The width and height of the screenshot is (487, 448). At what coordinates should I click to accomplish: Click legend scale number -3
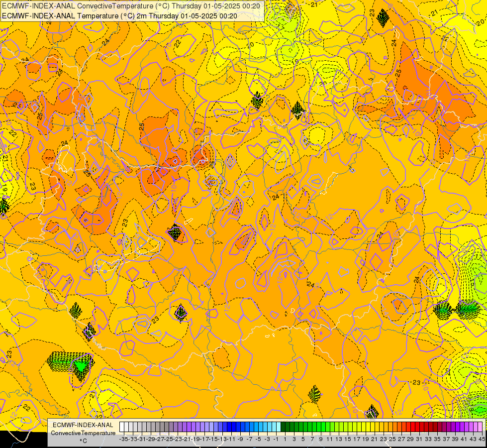pyautogui.click(x=267, y=439)
